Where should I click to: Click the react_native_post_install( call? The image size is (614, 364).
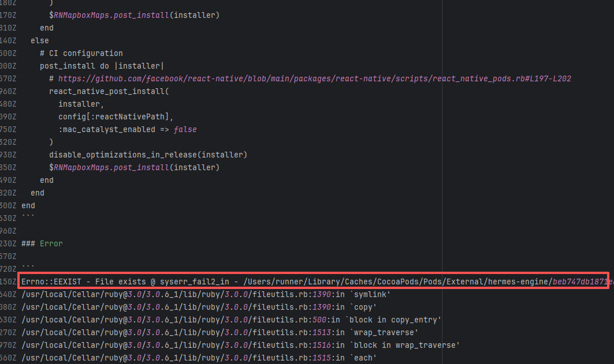tap(109, 91)
